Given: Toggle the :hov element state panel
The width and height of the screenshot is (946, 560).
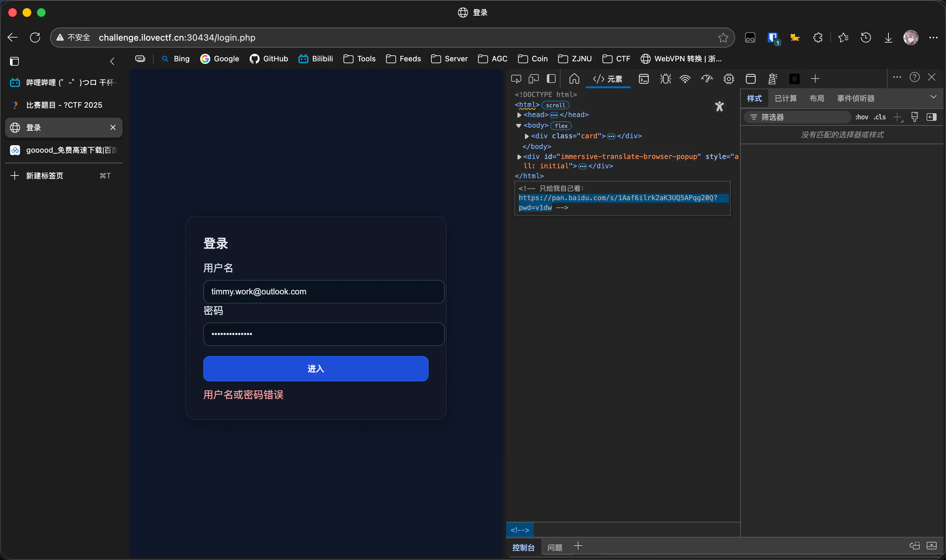Looking at the screenshot, I should point(862,117).
